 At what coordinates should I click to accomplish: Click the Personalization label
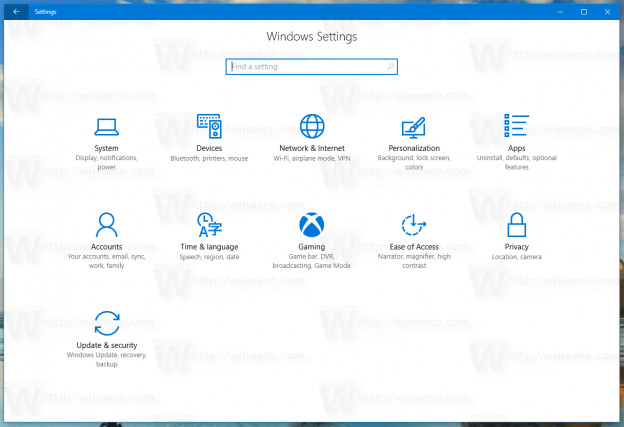414,148
